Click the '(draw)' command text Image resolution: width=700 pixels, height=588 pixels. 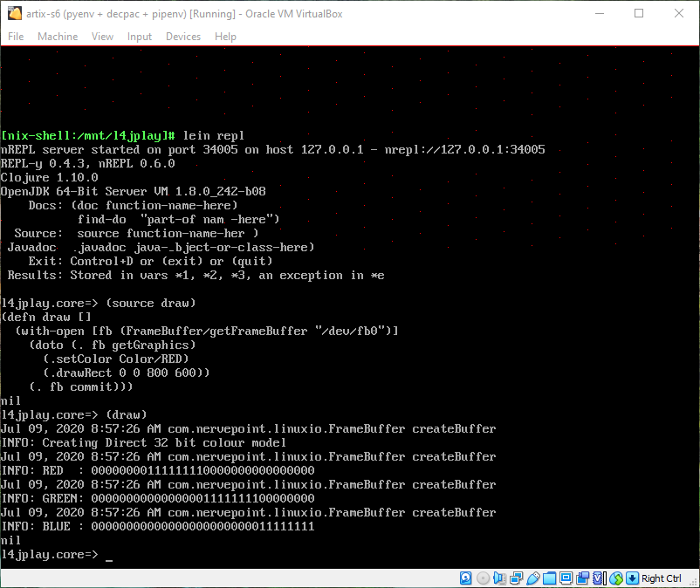(127, 415)
